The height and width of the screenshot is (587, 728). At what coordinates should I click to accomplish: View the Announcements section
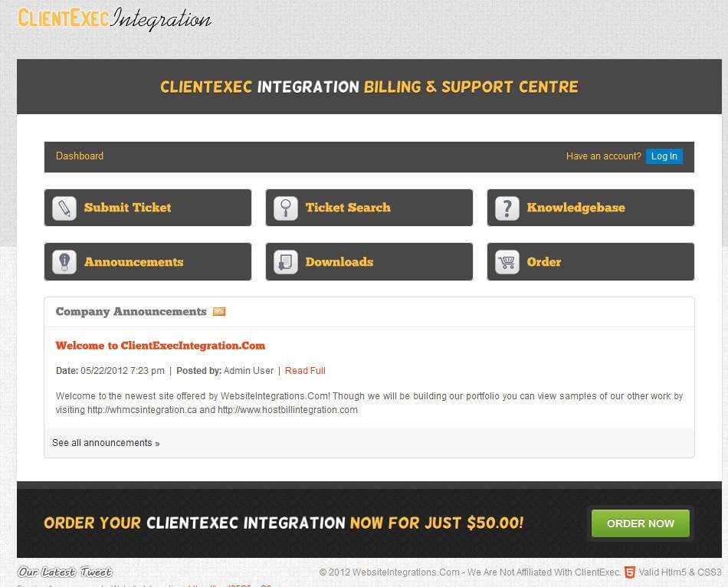[x=148, y=261]
